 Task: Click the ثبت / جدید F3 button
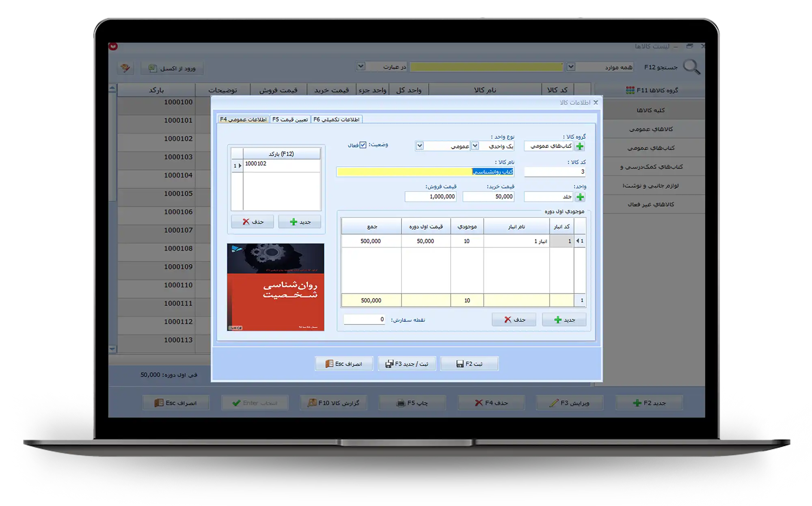click(407, 364)
